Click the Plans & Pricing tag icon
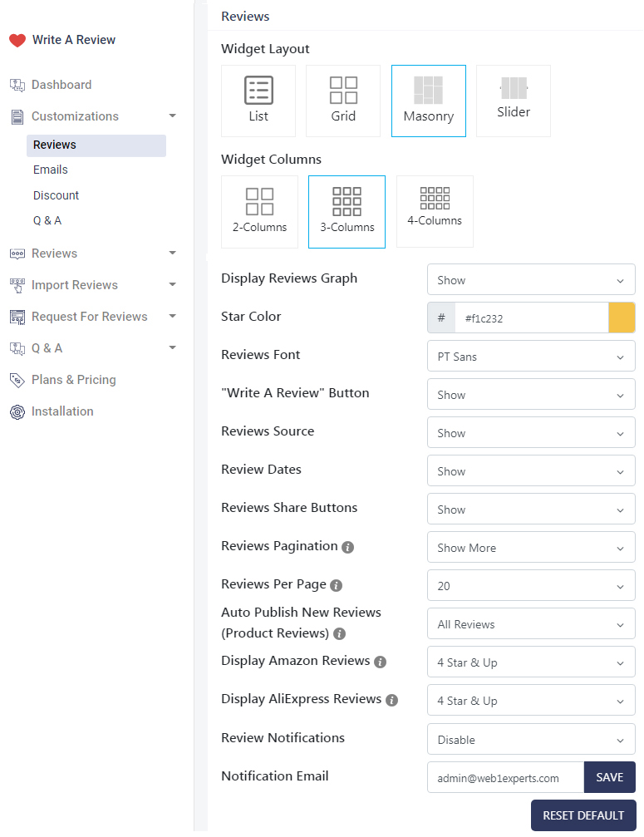 [x=17, y=380]
